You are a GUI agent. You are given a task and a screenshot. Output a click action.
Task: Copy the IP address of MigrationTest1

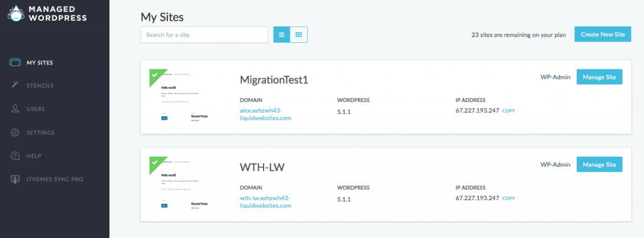coord(508,111)
